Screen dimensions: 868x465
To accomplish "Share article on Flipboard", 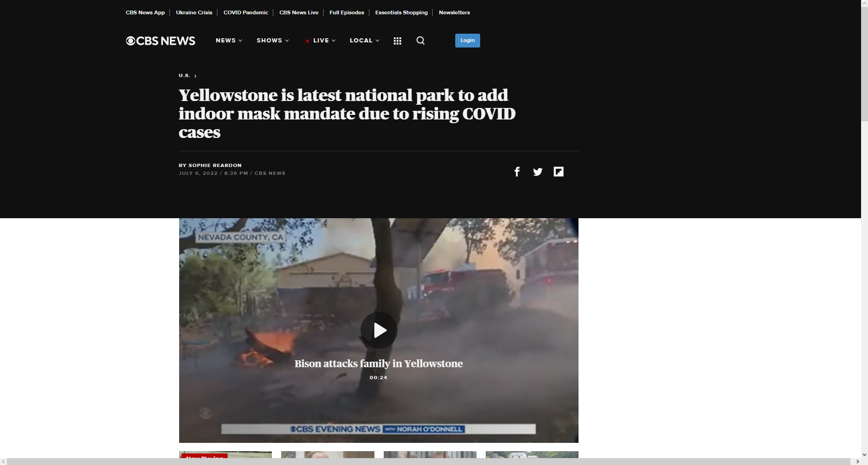I will click(x=558, y=172).
